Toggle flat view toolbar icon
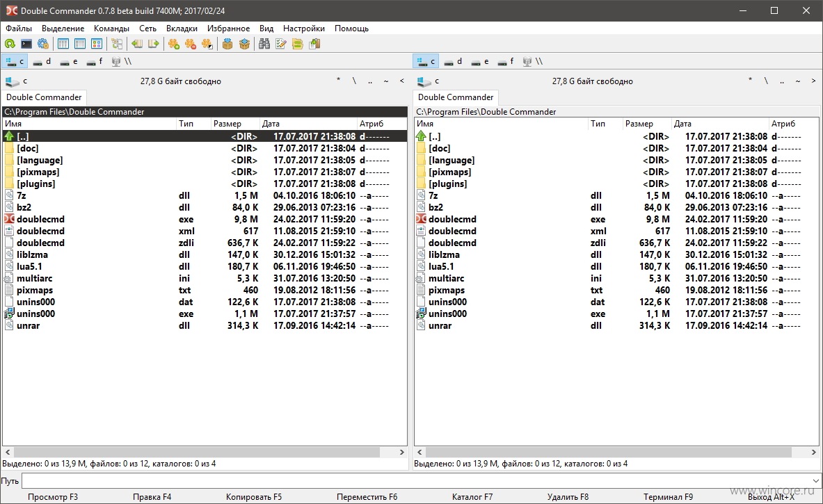The height and width of the screenshot is (504, 823). click(117, 44)
